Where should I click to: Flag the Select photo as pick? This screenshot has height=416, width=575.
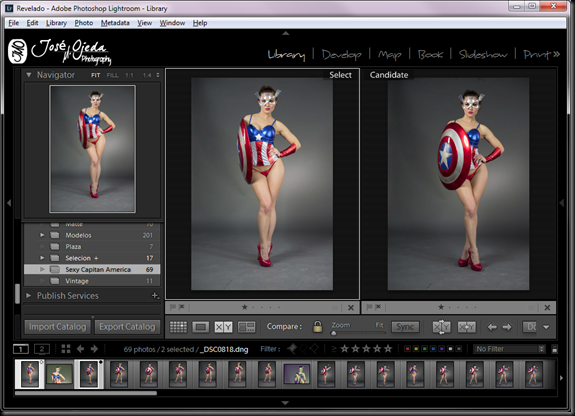[x=173, y=307]
